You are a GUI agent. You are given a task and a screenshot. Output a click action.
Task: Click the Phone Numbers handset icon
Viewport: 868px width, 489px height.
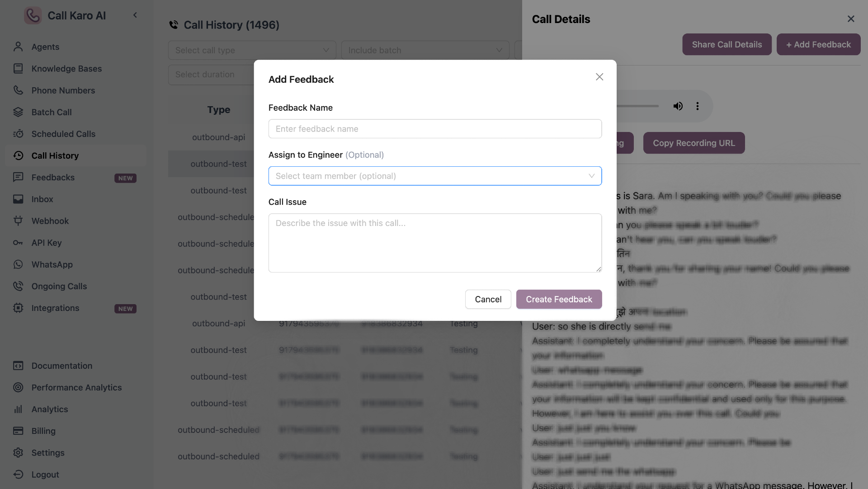pyautogui.click(x=18, y=90)
